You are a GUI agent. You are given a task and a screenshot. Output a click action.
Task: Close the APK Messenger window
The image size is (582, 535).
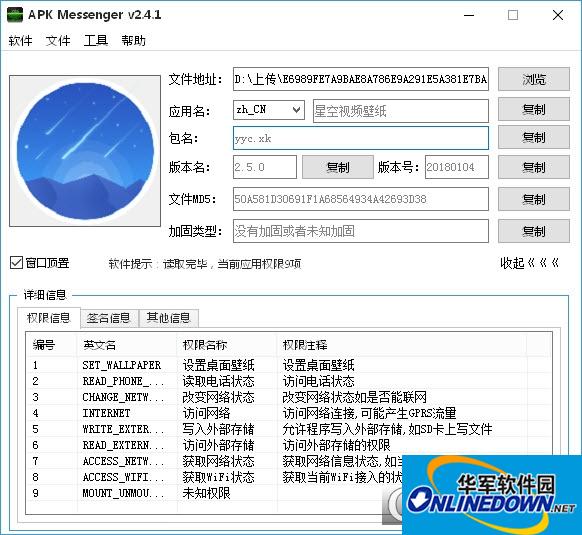pos(558,15)
